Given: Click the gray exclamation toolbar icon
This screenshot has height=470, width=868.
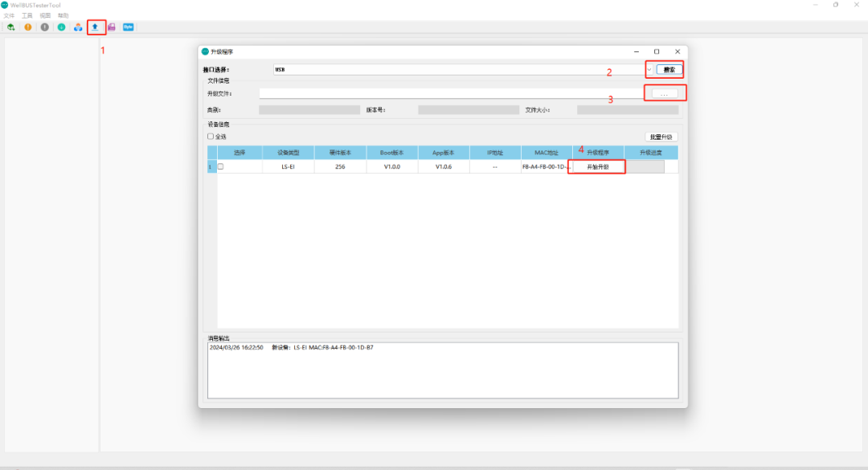Looking at the screenshot, I should point(45,27).
